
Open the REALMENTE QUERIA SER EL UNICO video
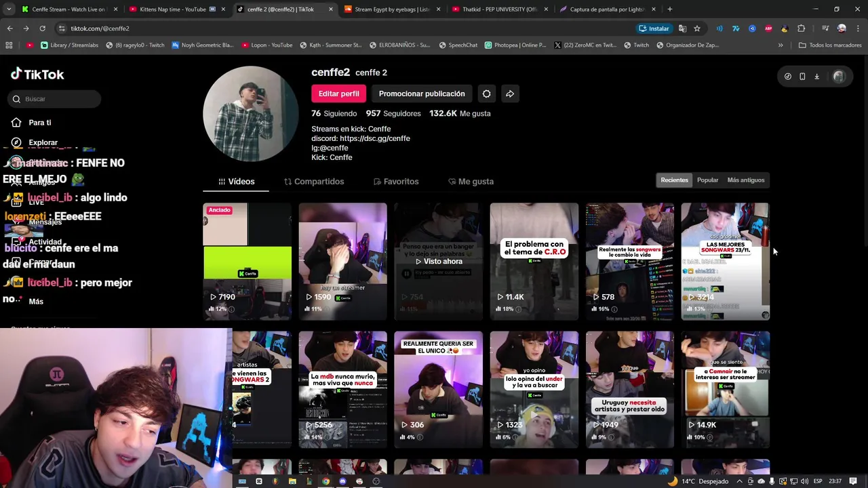[x=438, y=390]
